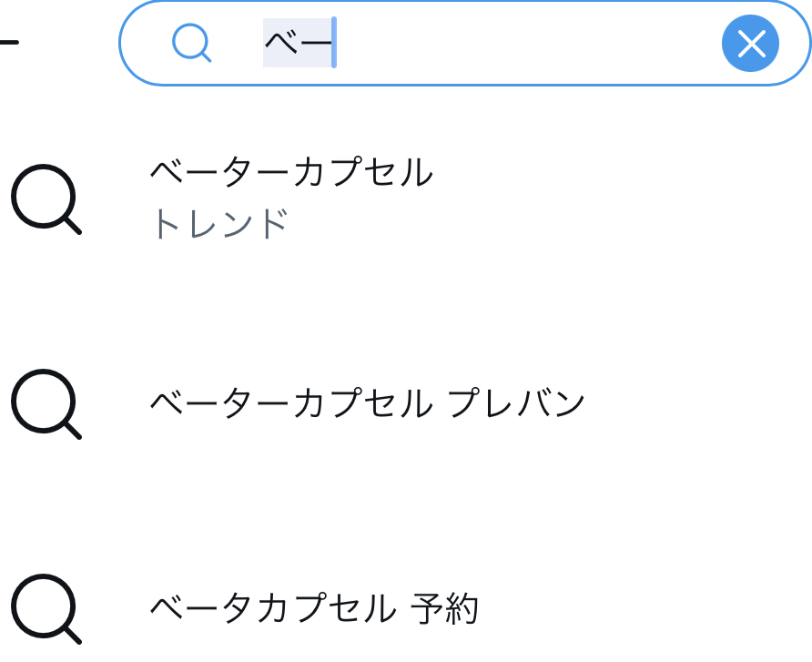Click the ベーターカプセル text in the プレバン suggestion
Screen dimensions: 812x662
291,403
